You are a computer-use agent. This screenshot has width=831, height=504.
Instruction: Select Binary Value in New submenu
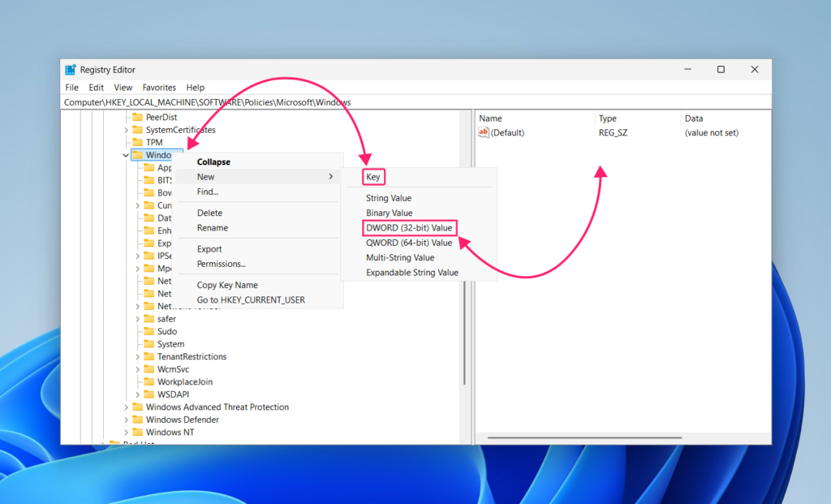coord(389,213)
